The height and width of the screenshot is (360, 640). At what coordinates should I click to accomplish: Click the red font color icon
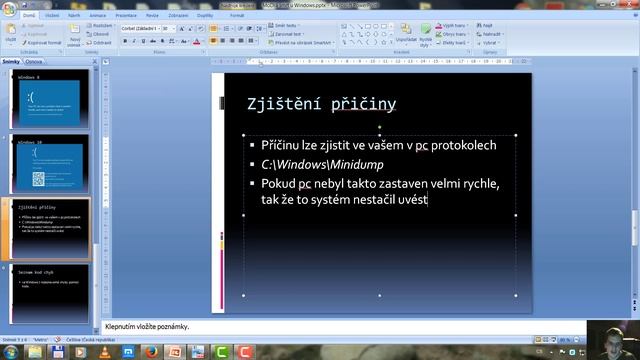tap(197, 41)
